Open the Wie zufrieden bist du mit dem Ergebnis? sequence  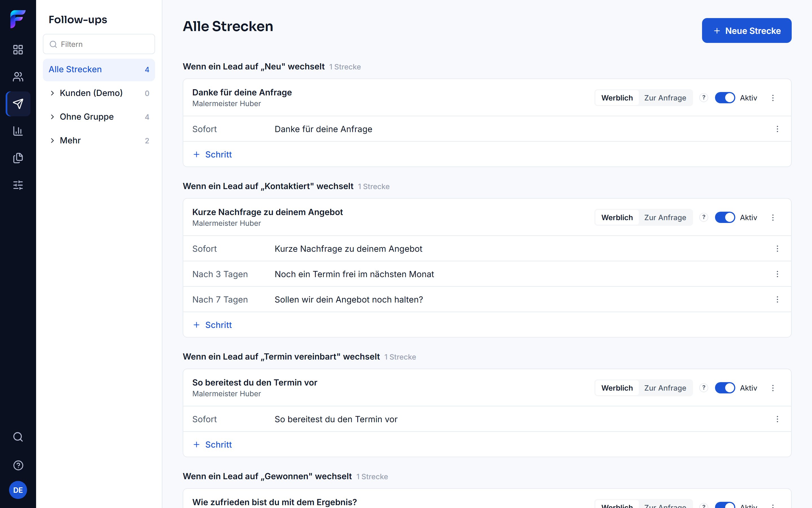[x=274, y=502]
